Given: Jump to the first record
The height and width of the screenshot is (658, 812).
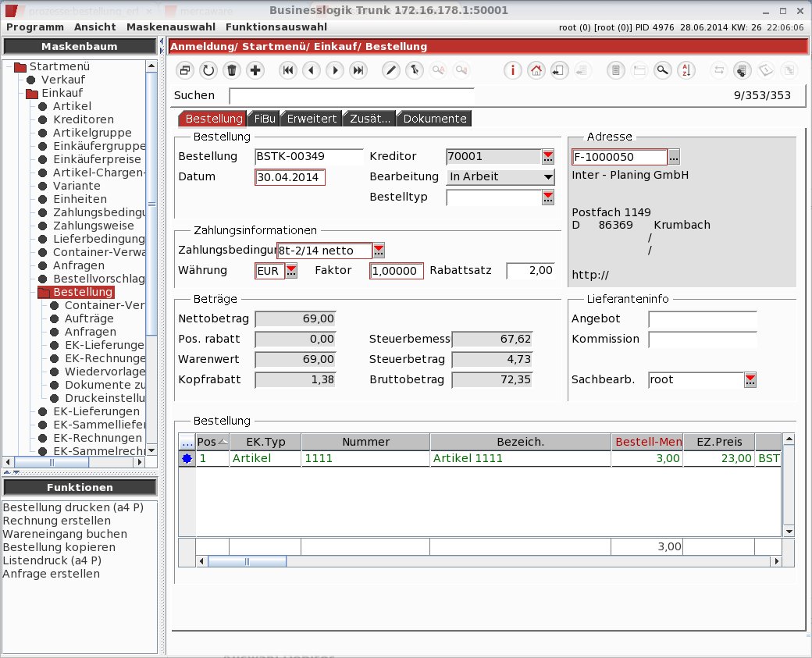Looking at the screenshot, I should pyautogui.click(x=288, y=70).
